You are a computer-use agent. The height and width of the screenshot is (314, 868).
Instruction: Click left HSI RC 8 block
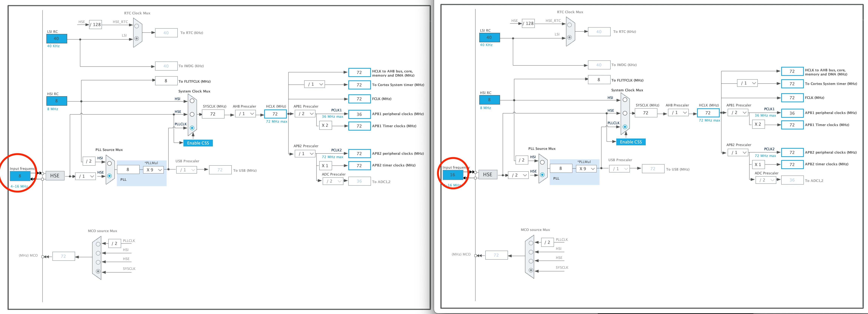click(57, 101)
